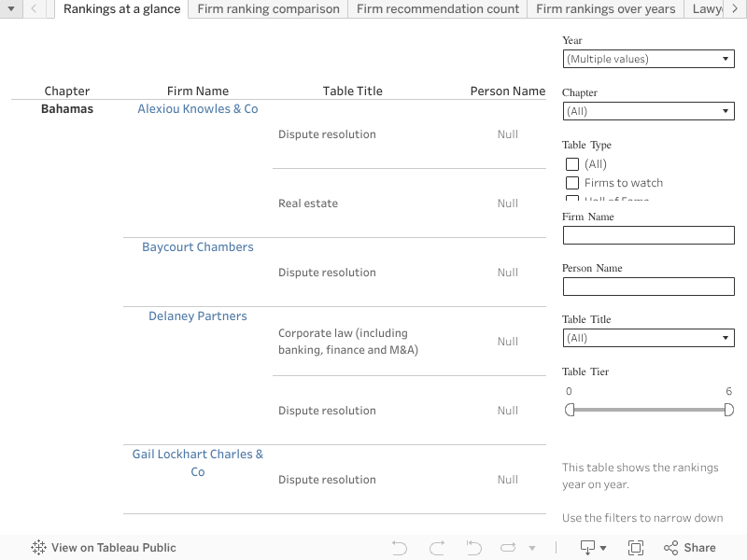747x560 pixels.
Task: Click the Revert view icon
Action: click(x=473, y=548)
